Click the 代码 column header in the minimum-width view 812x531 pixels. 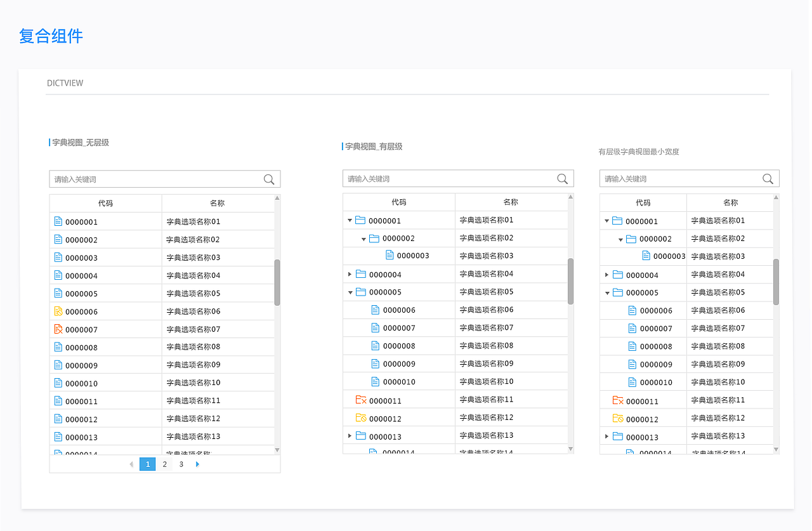pyautogui.click(x=643, y=202)
